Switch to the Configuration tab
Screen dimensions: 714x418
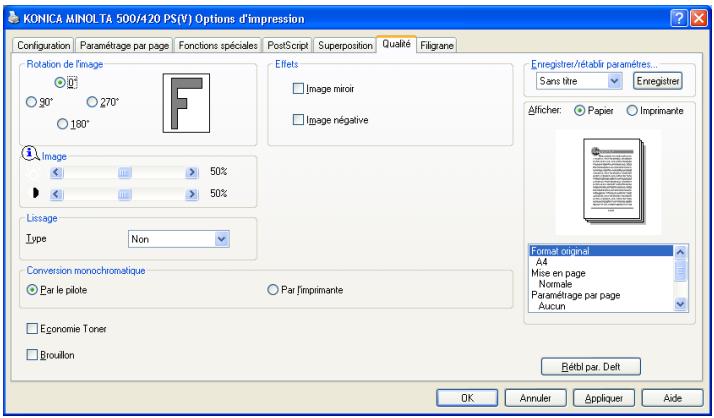[x=44, y=46]
